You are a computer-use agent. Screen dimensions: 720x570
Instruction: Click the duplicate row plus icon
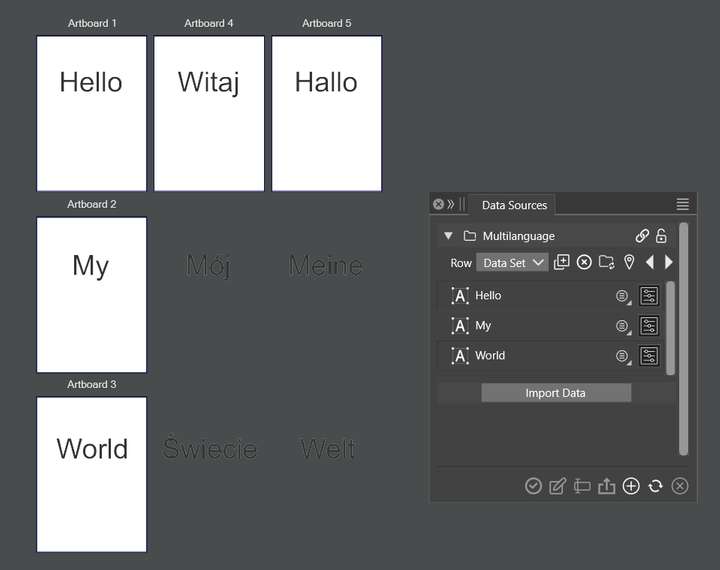click(562, 263)
